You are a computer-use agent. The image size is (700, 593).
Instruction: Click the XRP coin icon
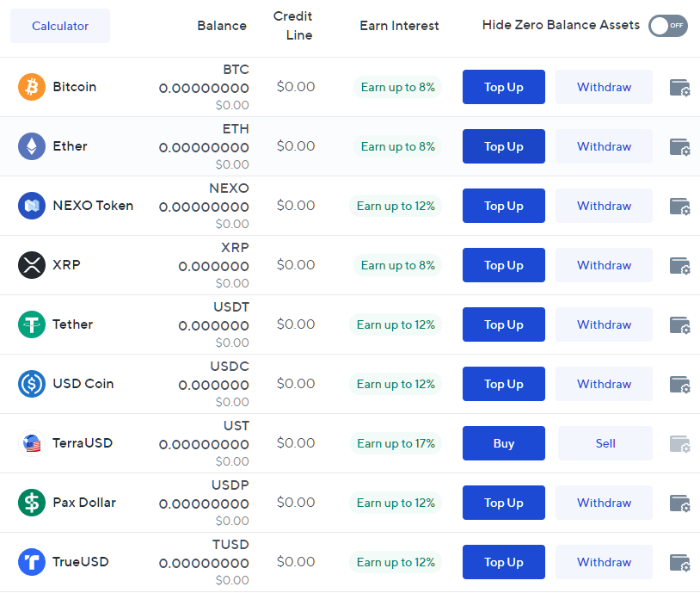point(32,265)
